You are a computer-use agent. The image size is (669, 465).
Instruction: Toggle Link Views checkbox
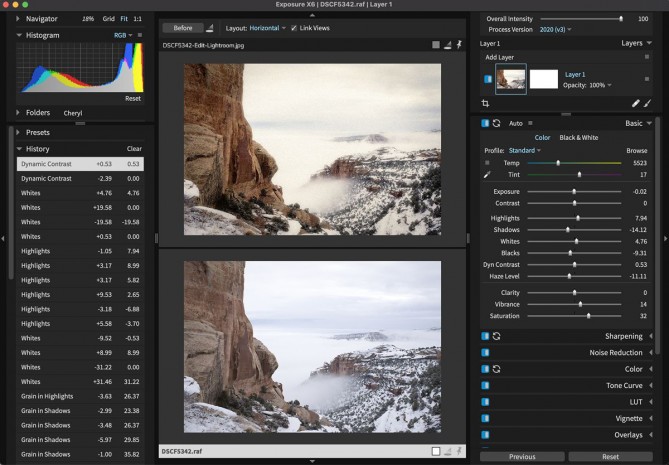click(294, 28)
